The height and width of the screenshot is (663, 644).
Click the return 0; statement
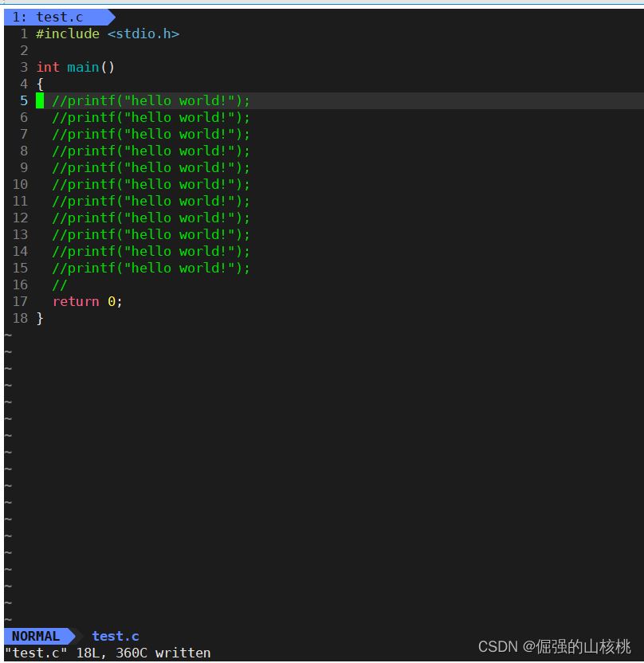[x=88, y=301]
